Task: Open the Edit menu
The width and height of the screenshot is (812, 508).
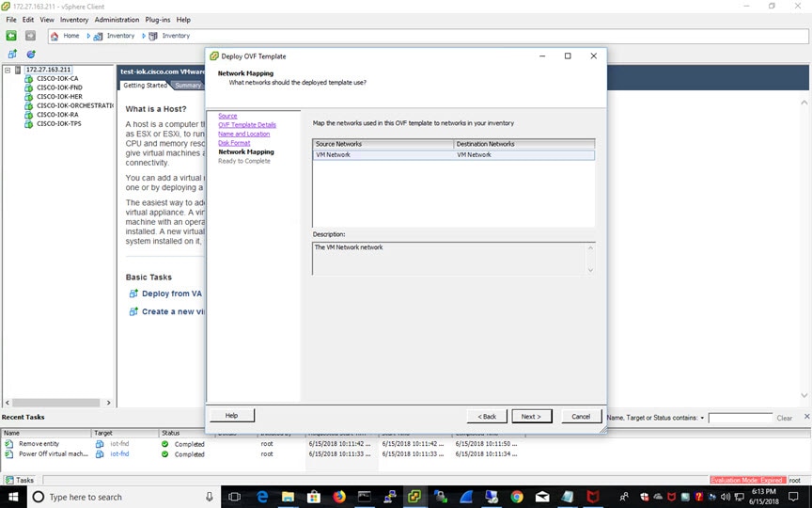Action: click(28, 20)
